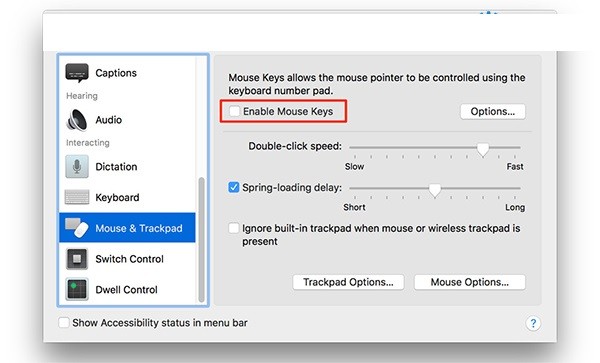Open Mouse Options dialog
Viewport: 600px width, 363px height.
click(470, 282)
